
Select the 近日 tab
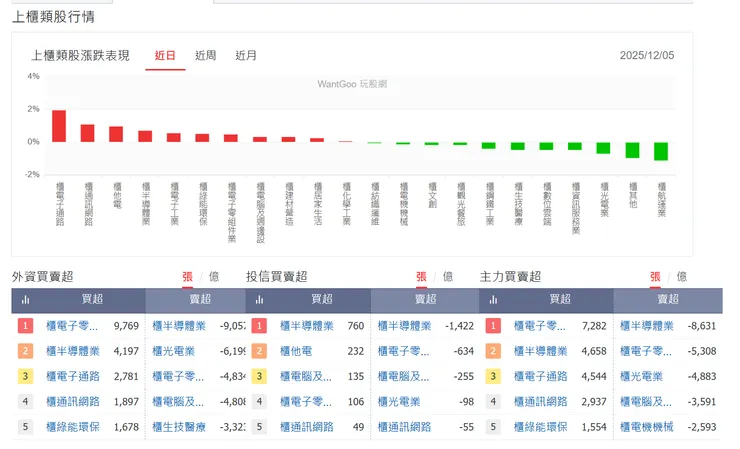(165, 56)
